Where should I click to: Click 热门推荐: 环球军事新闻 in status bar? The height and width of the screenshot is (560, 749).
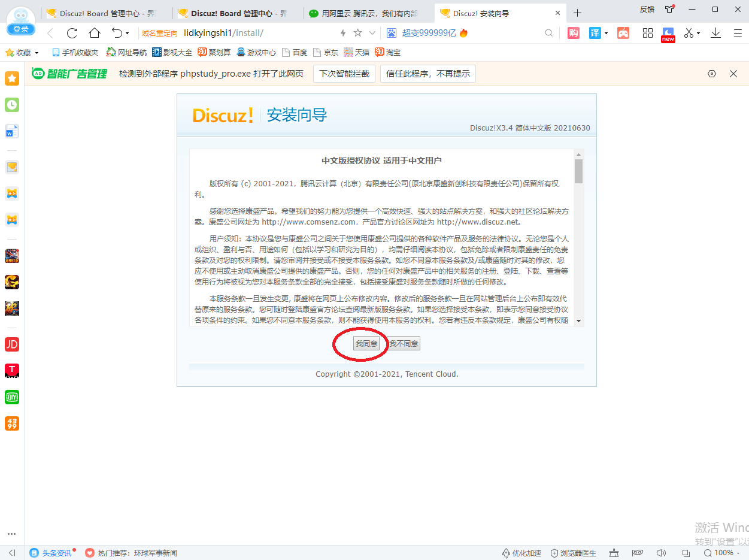click(131, 553)
